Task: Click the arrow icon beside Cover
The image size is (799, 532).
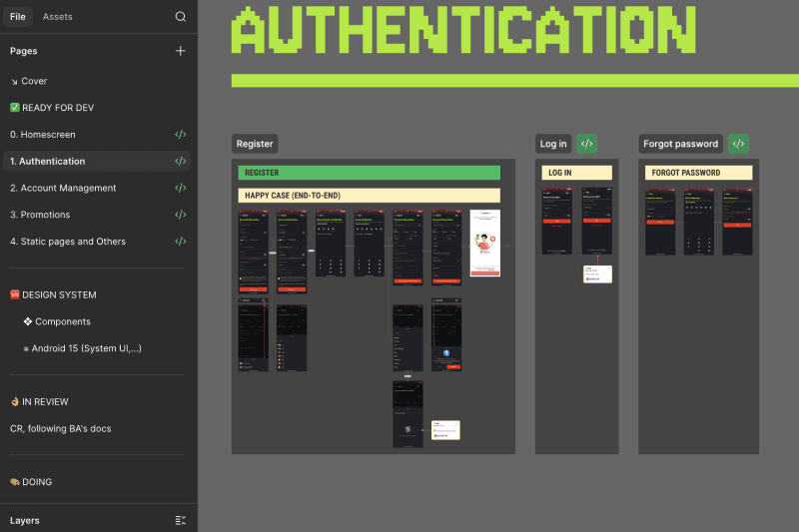Action: tap(14, 82)
